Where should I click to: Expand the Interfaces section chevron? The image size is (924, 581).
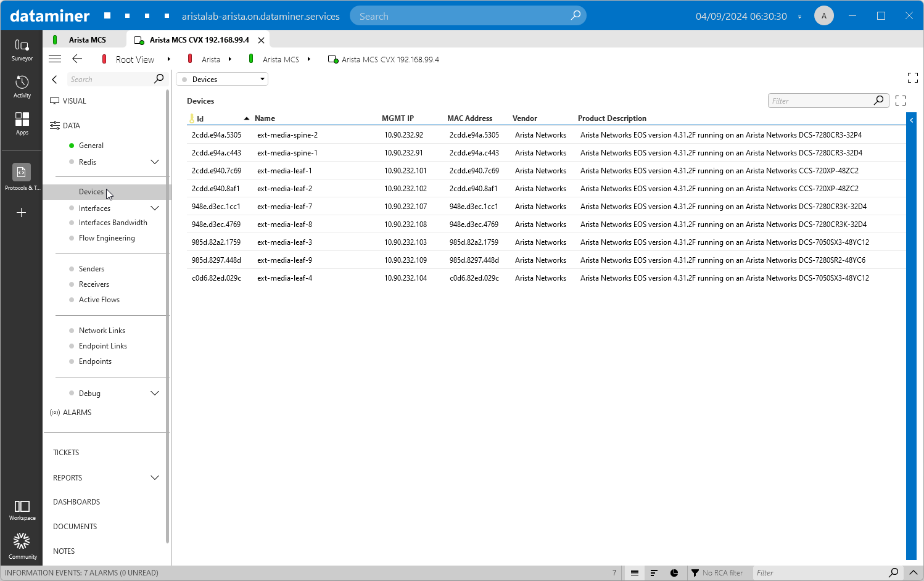tap(155, 208)
